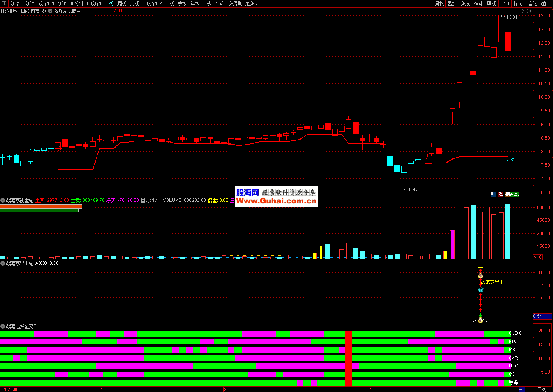This screenshot has width=553, height=392.
Task: Toggle the right side panel icon
Action: pyautogui.click(x=529, y=11)
